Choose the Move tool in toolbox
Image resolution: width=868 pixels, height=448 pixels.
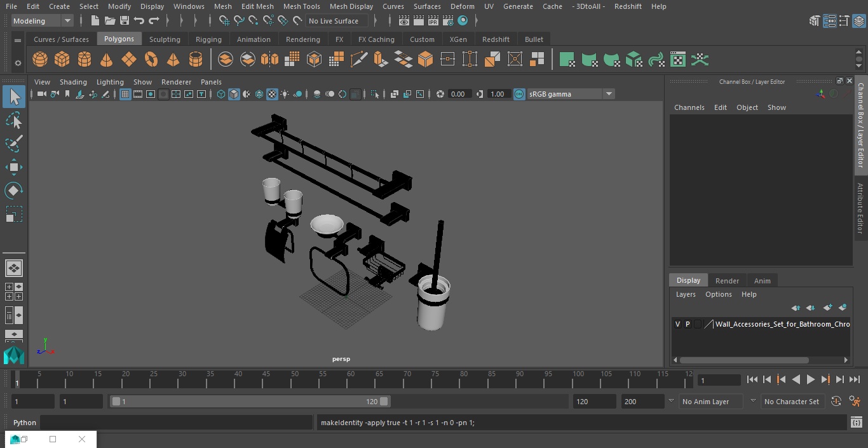coord(14,167)
